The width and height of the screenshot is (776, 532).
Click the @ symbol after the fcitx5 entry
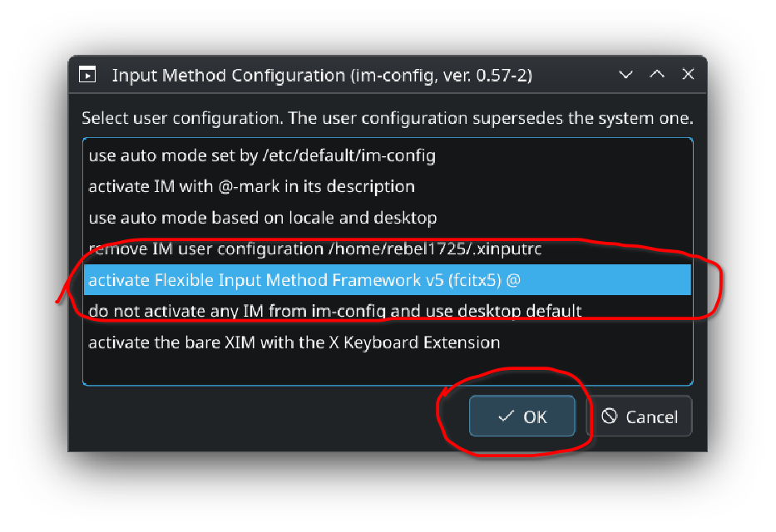513,280
